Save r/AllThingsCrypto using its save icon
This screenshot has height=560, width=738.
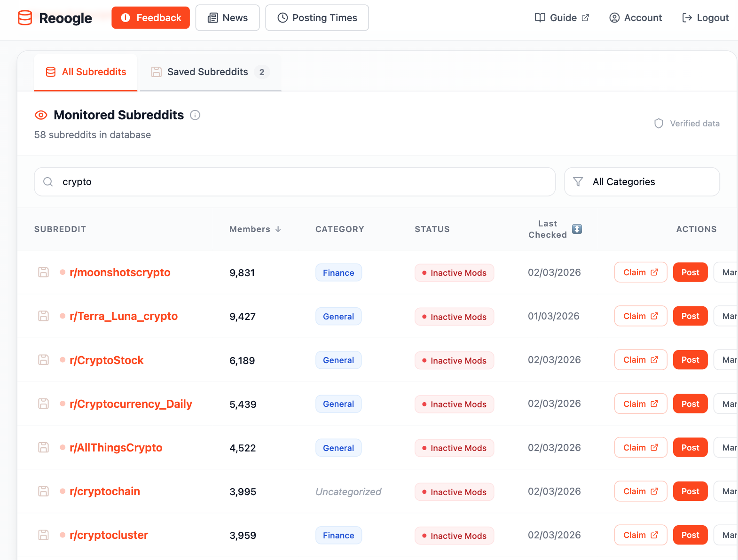tap(44, 447)
